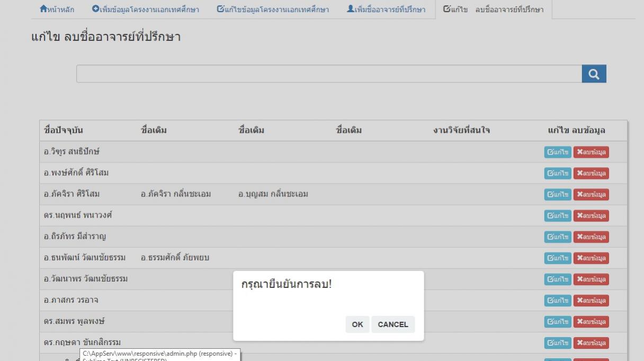Screen dimensions: 644x361
Task: Delete the อ.พงษ์ศักดิ์ ศิริโสม row
Action: [x=591, y=174]
